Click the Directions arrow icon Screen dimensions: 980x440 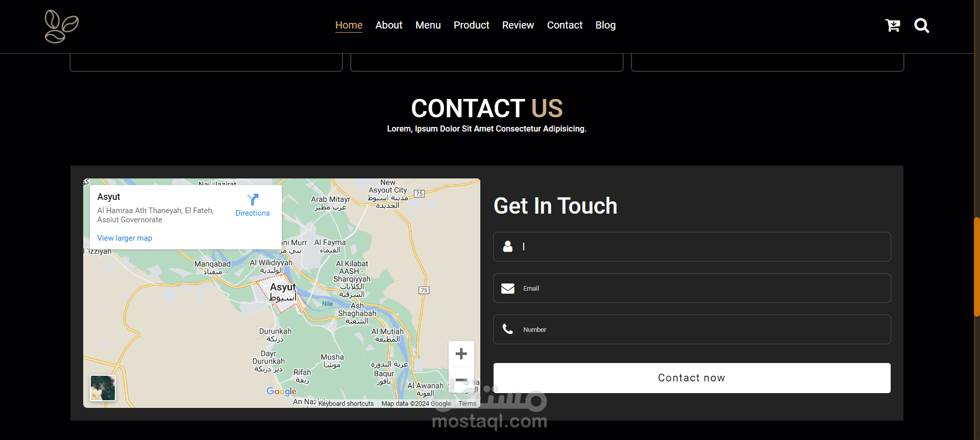coord(253,199)
